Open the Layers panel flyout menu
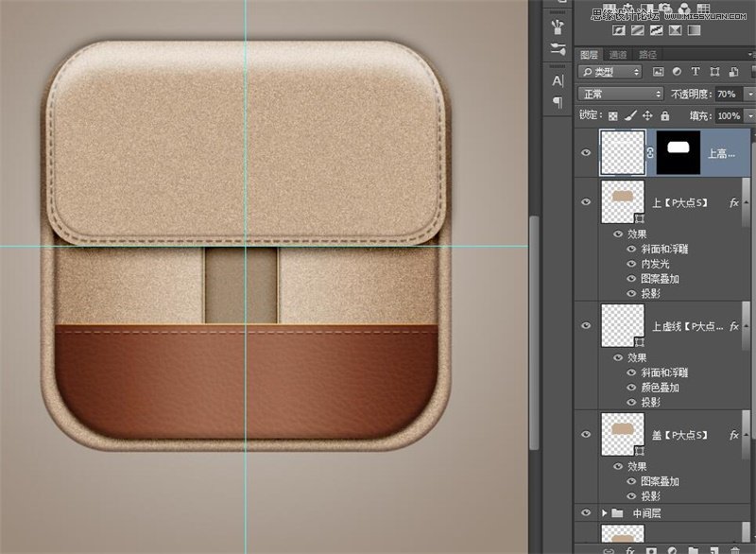 click(751, 54)
